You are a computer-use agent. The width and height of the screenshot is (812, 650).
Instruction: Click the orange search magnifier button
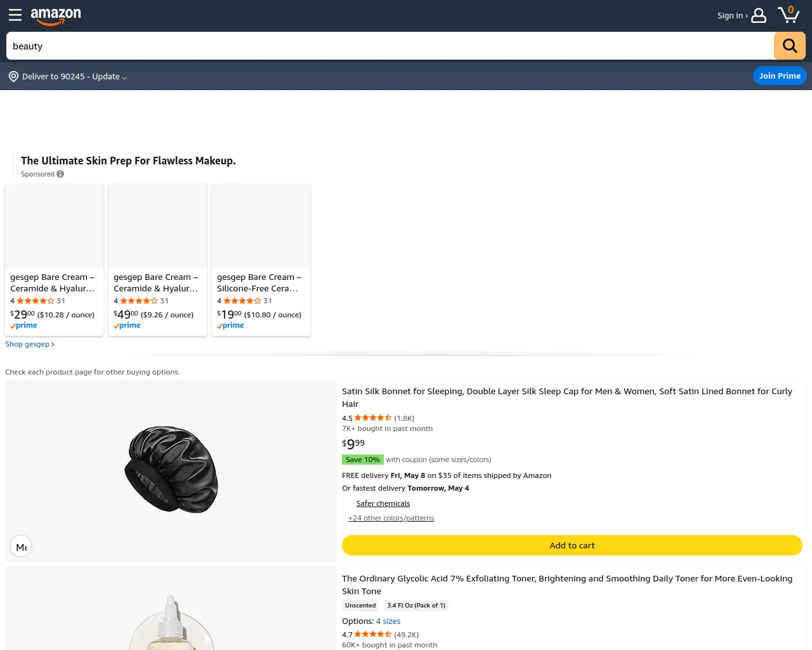(x=790, y=46)
